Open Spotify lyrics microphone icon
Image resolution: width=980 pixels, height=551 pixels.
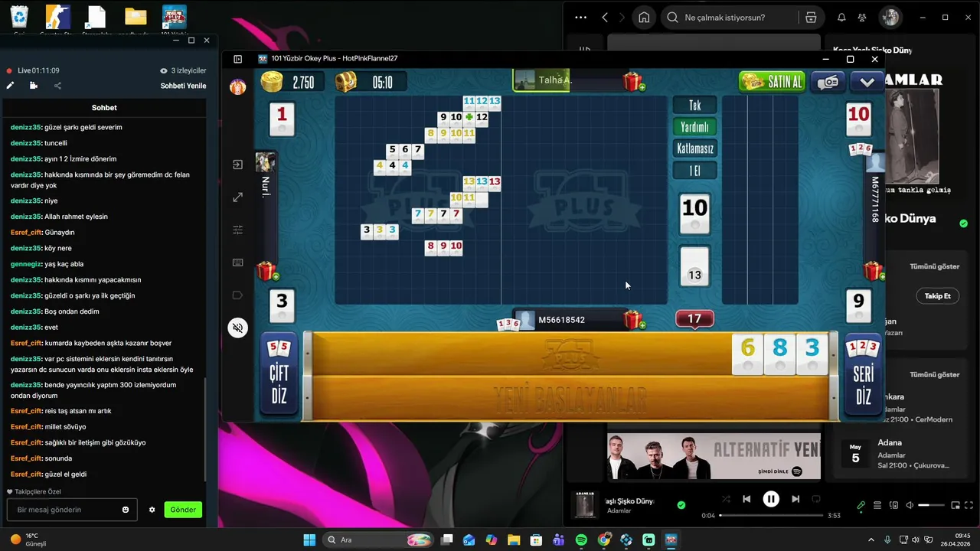point(861,505)
